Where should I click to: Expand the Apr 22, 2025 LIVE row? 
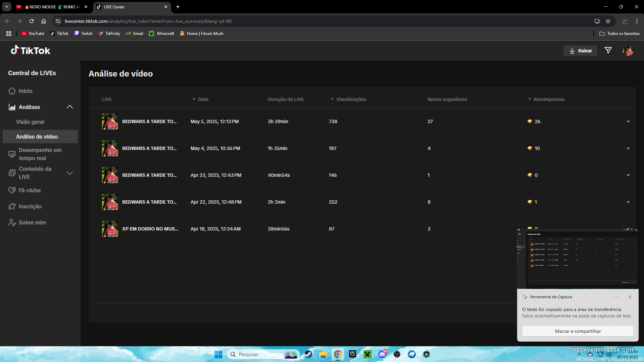(628, 202)
